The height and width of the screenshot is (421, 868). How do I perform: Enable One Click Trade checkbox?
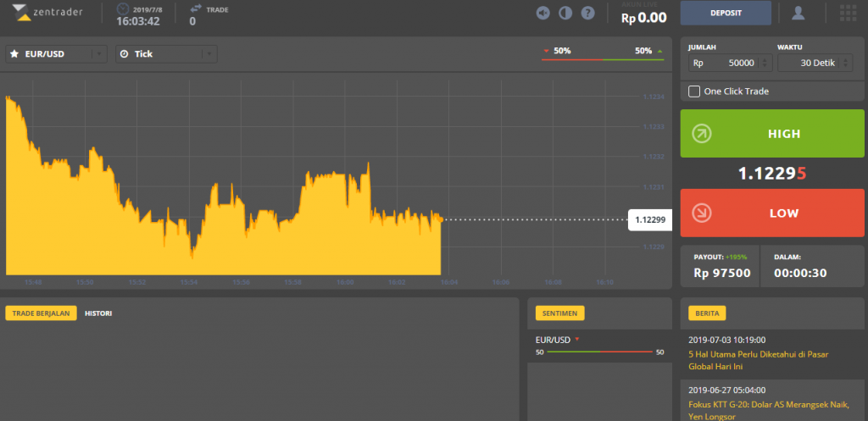tap(693, 91)
